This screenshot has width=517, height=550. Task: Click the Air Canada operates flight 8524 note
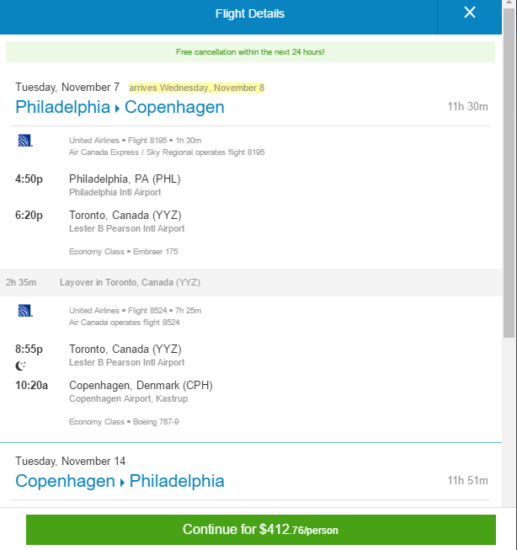click(x=124, y=322)
